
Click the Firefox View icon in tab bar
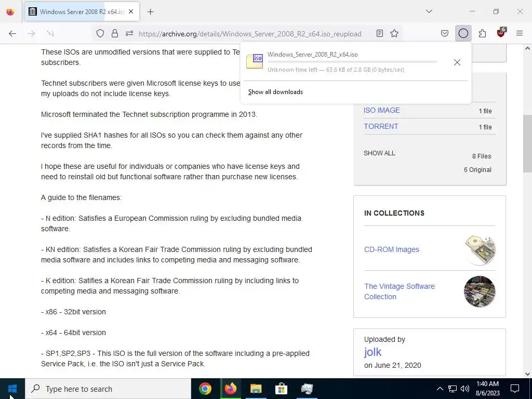click(10, 11)
